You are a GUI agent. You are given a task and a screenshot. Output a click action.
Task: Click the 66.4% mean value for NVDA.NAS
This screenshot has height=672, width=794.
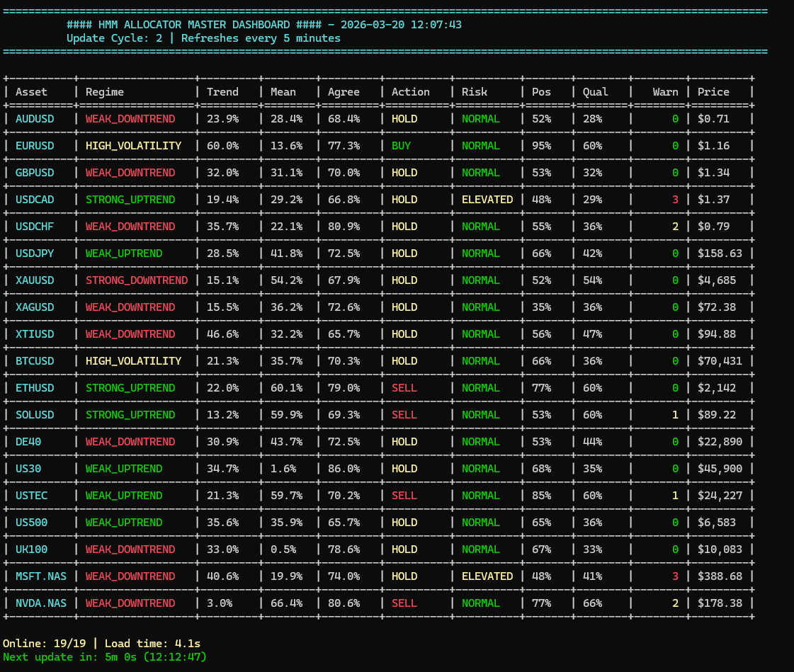point(286,603)
